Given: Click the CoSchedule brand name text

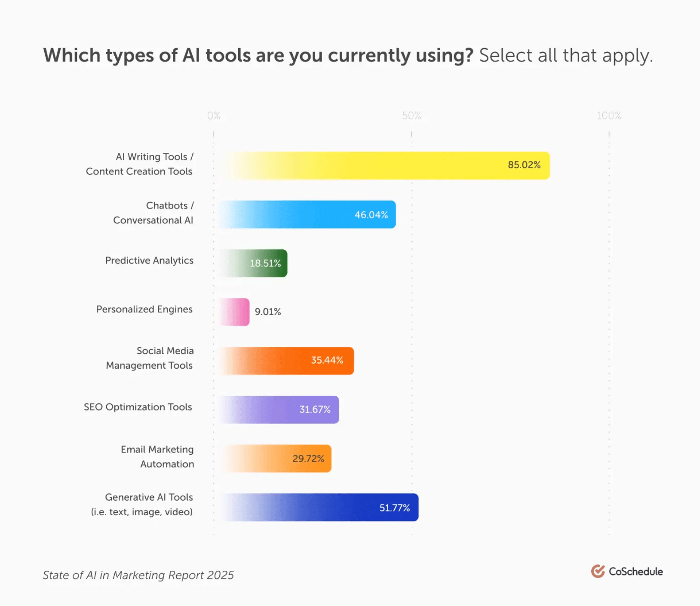Looking at the screenshot, I should pos(636,572).
